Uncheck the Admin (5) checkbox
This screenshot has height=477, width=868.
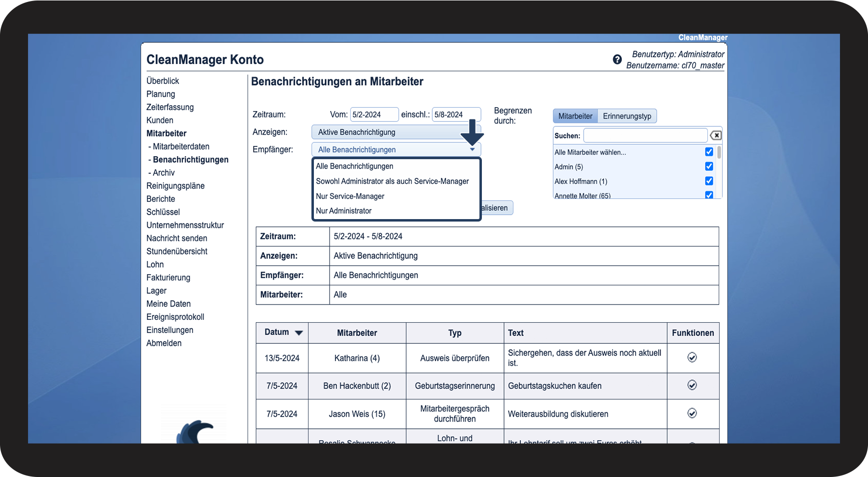click(x=709, y=167)
